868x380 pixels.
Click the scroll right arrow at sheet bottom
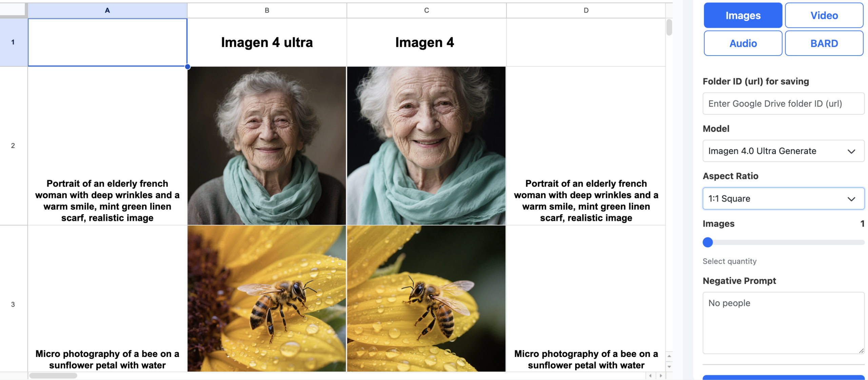660,376
